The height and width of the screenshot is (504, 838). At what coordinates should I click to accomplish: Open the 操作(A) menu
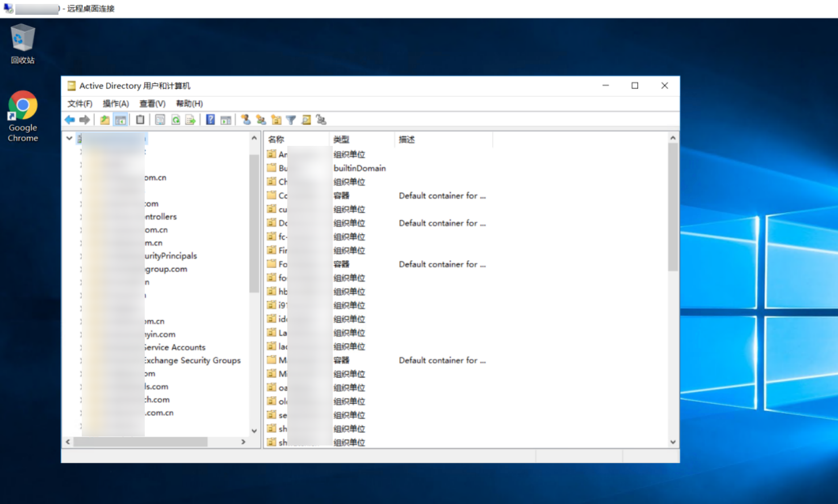(x=116, y=103)
